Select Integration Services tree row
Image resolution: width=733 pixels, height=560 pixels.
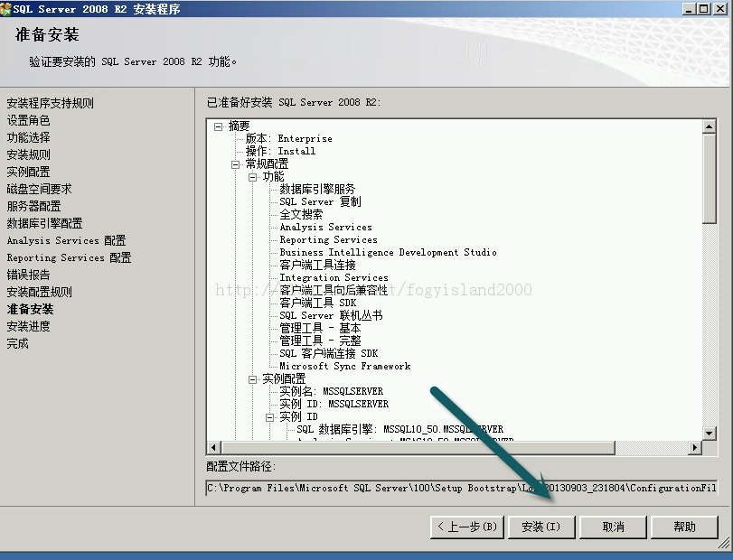coord(334,278)
